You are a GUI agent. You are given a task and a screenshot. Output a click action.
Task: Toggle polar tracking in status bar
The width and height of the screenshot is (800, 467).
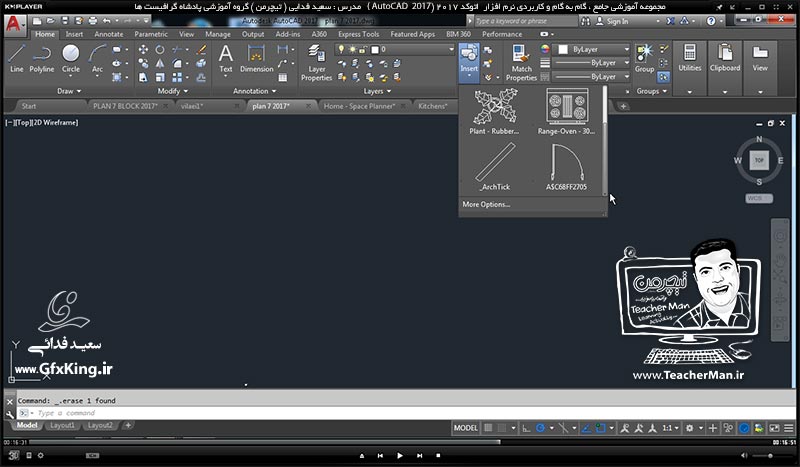coord(541,428)
